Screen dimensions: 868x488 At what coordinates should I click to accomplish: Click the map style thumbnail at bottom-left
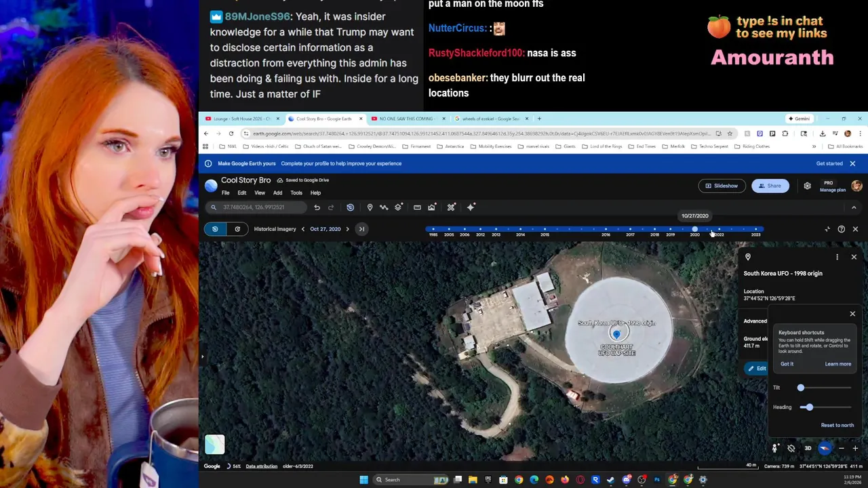pyautogui.click(x=214, y=444)
